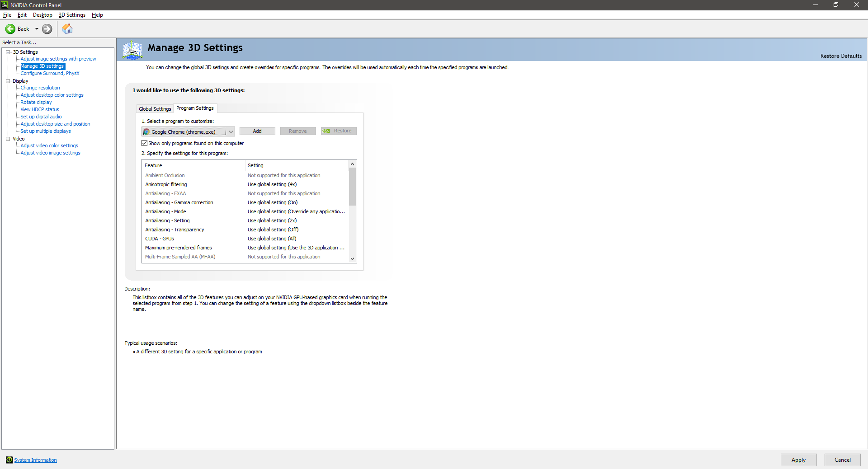Collapse the 3D Settings tree section
The width and height of the screenshot is (868, 469).
click(8, 52)
